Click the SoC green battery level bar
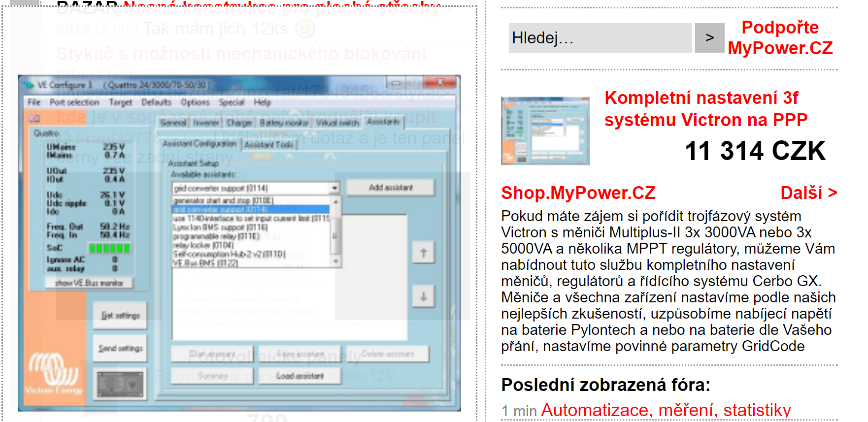The image size is (868, 422). 109,248
